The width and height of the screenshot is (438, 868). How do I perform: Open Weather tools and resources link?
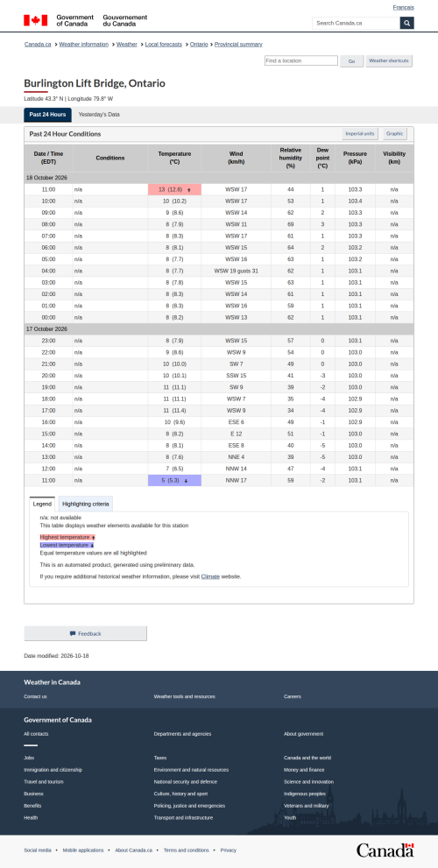[x=184, y=696]
